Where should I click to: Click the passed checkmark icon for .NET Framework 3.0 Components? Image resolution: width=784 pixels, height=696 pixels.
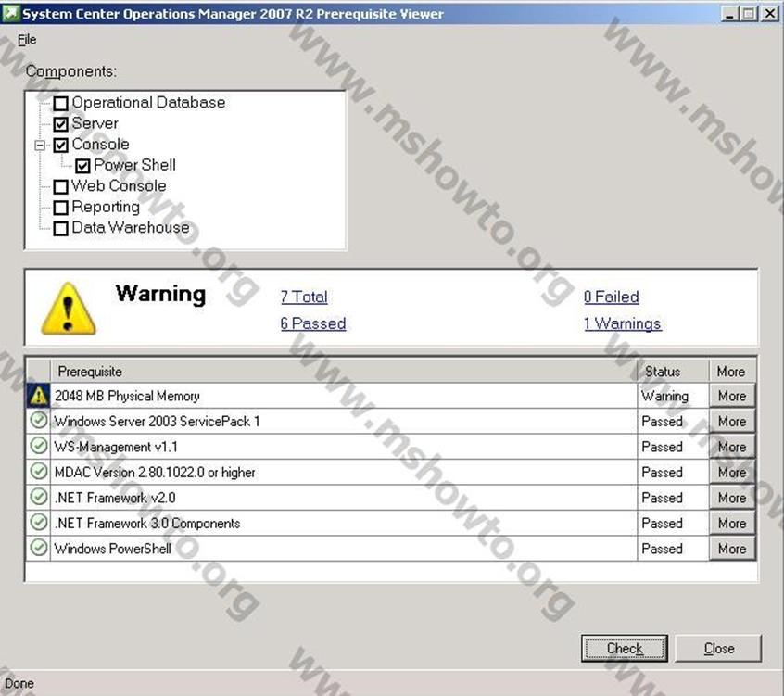click(x=39, y=522)
